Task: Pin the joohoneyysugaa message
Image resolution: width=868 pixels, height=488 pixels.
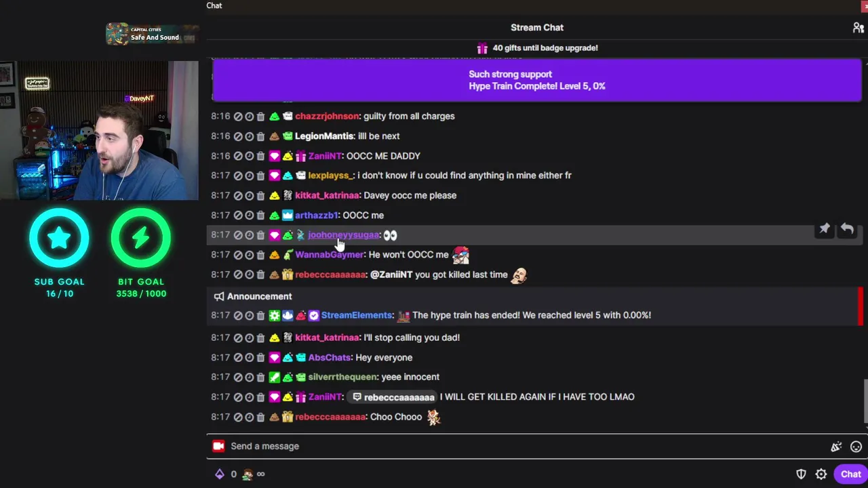Action: 825,229
